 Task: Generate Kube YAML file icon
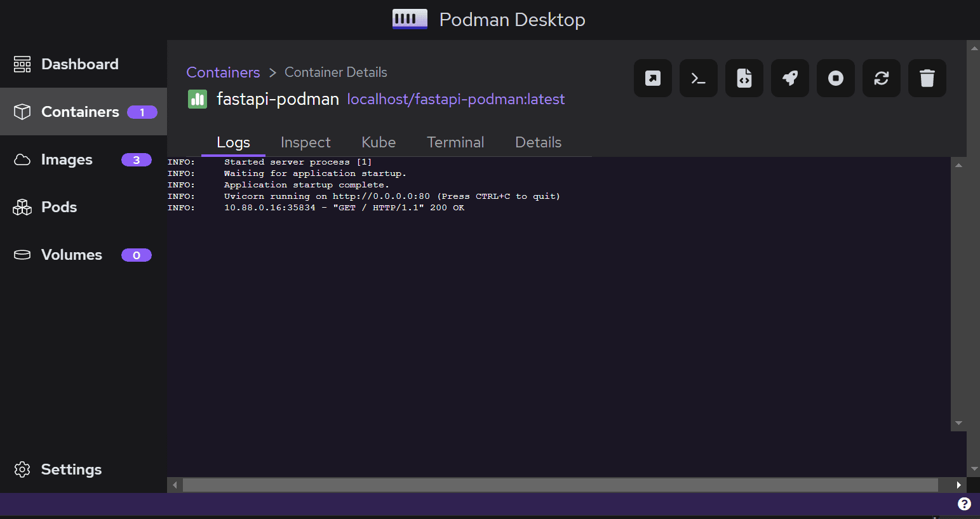point(744,78)
